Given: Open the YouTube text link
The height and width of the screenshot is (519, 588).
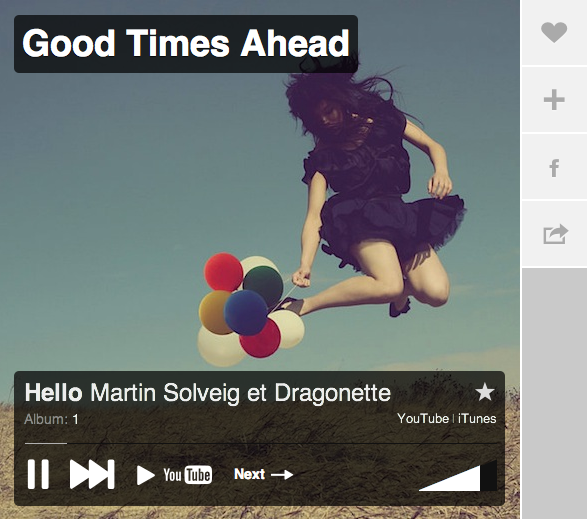Looking at the screenshot, I should click(423, 418).
